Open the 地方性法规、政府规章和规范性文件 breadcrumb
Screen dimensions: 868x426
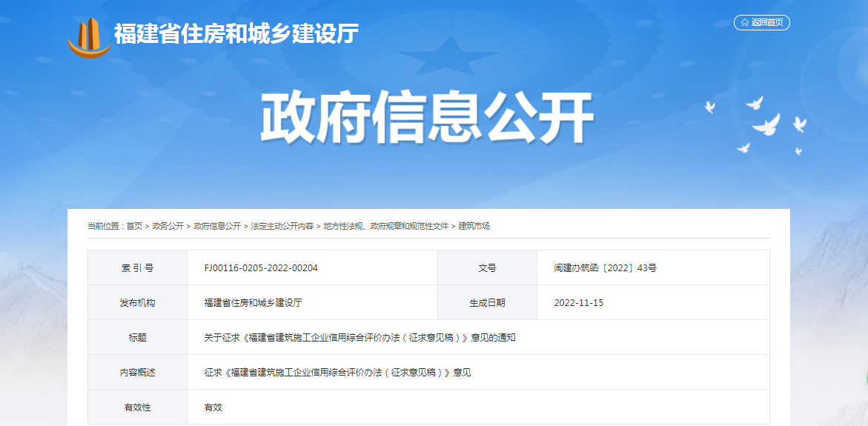coord(386,226)
